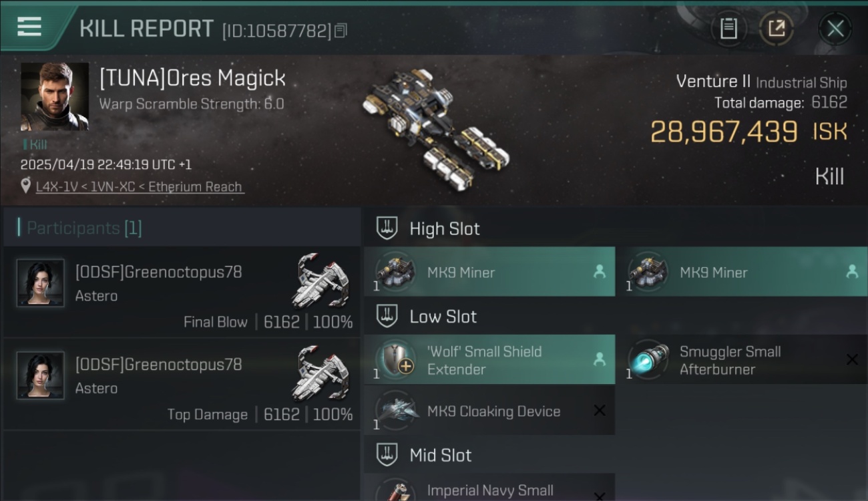Image resolution: width=868 pixels, height=501 pixels.
Task: View the Final Blow participant's Astero ship icon
Action: [320, 279]
